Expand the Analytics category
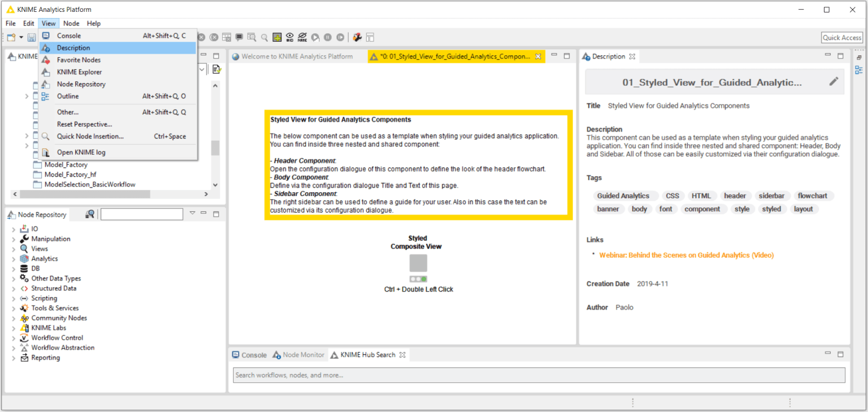The image size is (868, 412). (14, 259)
